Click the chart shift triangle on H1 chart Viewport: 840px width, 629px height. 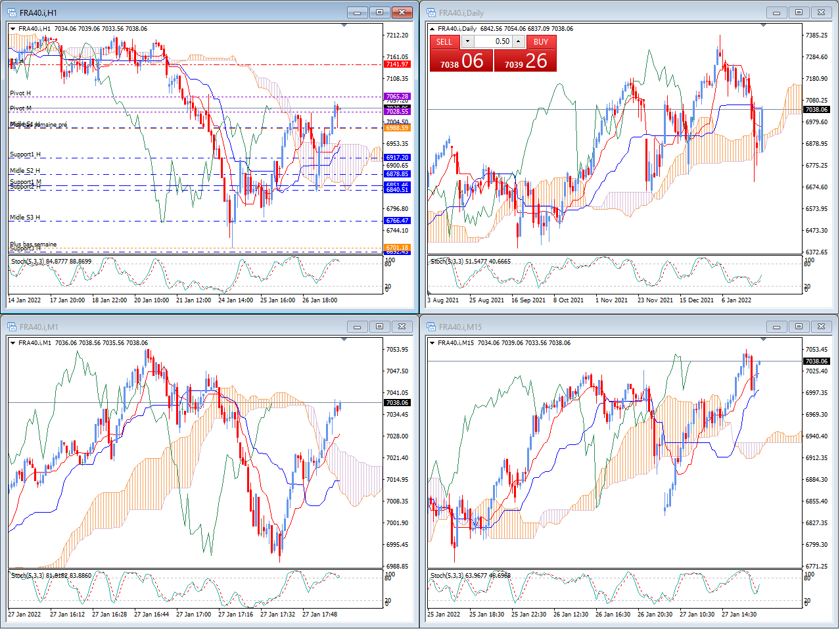click(344, 26)
